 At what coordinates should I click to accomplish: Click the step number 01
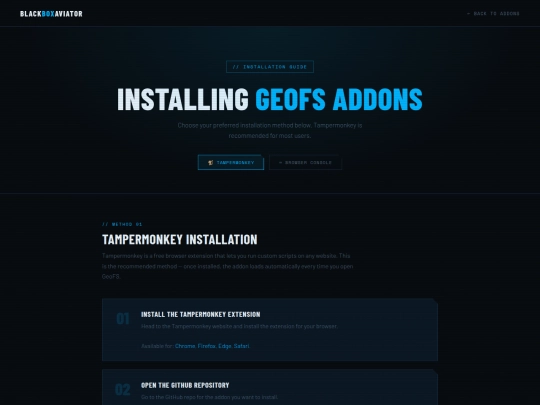click(123, 319)
